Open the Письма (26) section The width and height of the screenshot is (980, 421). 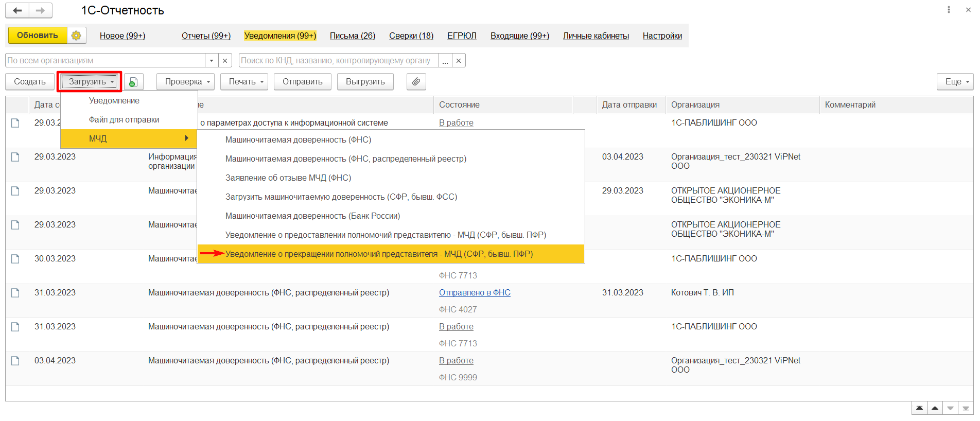click(x=353, y=36)
